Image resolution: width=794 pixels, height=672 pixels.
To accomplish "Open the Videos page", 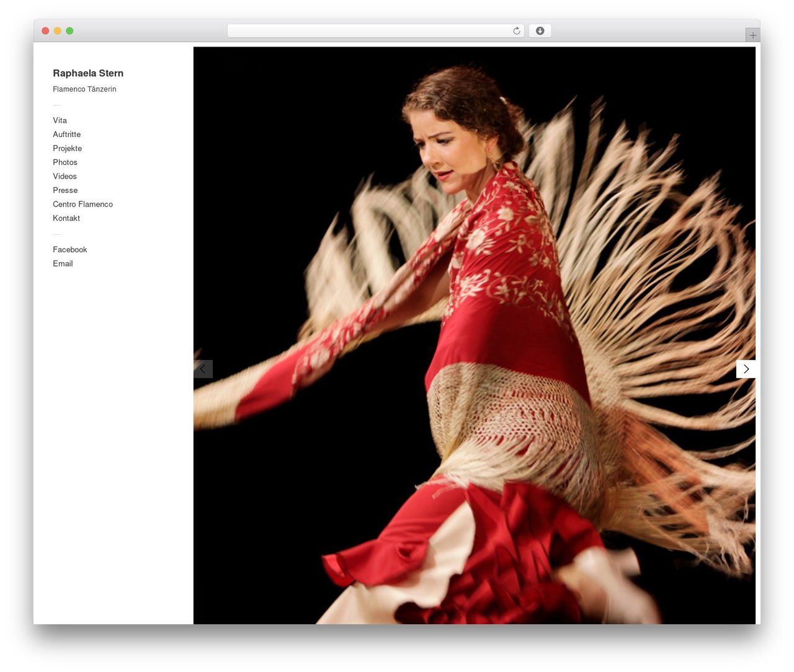I will coord(65,176).
